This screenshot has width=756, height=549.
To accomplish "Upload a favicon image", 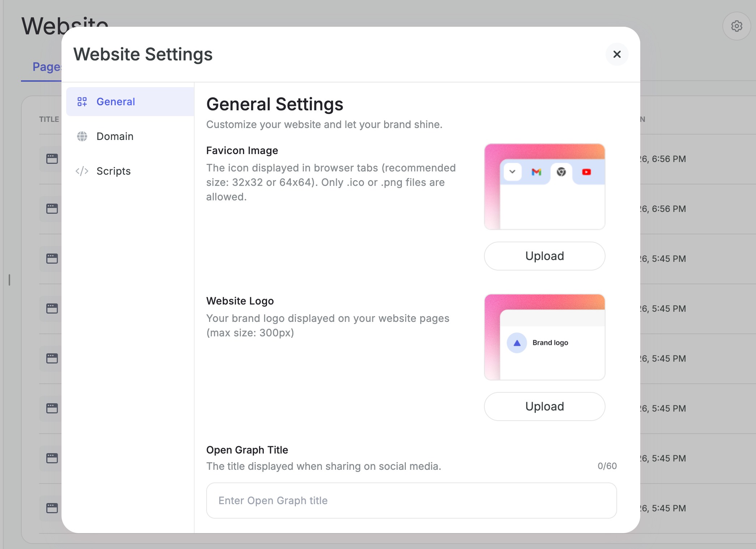I will click(544, 256).
